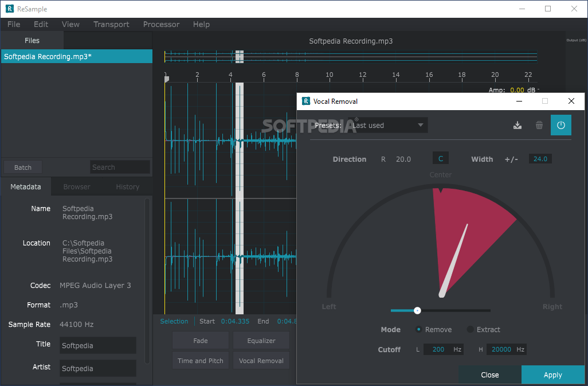Click the Title field containing Softpedia
Image resolution: width=588 pixels, height=386 pixels.
(98, 345)
